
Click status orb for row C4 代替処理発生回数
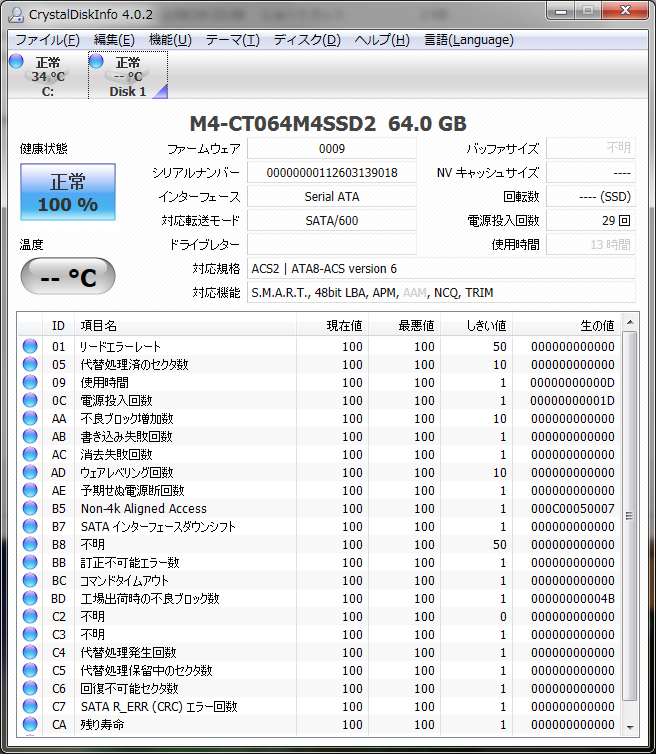click(x=30, y=653)
